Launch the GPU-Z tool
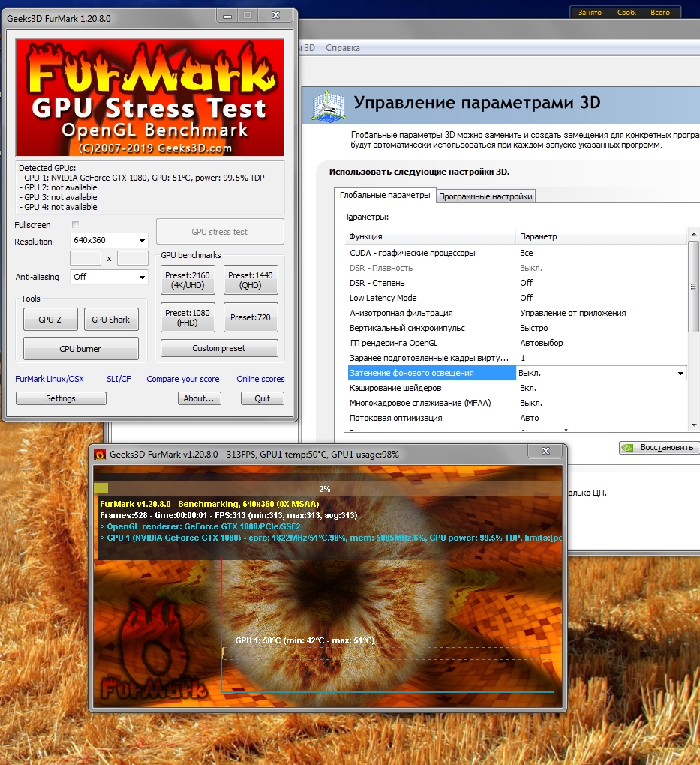Screen dimensions: 700x765 [x=50, y=319]
